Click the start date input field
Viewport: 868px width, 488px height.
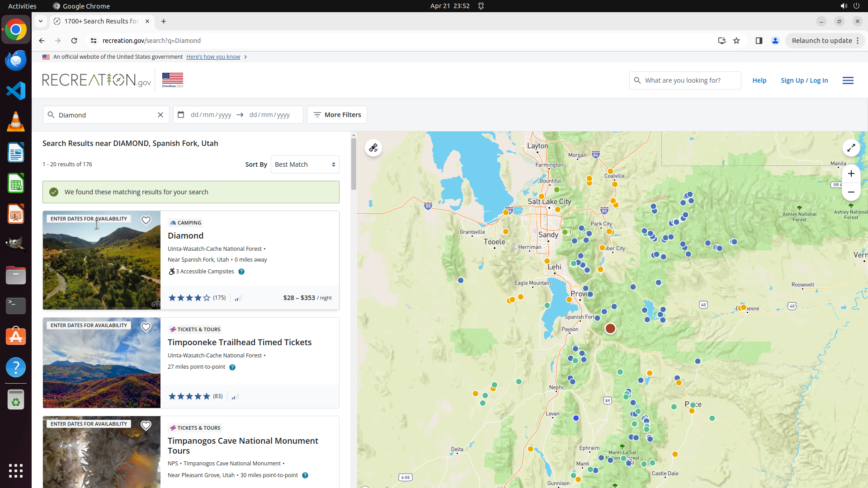pos(211,115)
